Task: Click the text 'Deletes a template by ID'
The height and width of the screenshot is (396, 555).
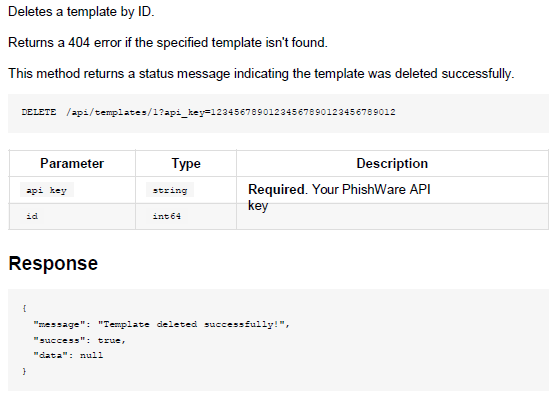Action: (x=81, y=12)
